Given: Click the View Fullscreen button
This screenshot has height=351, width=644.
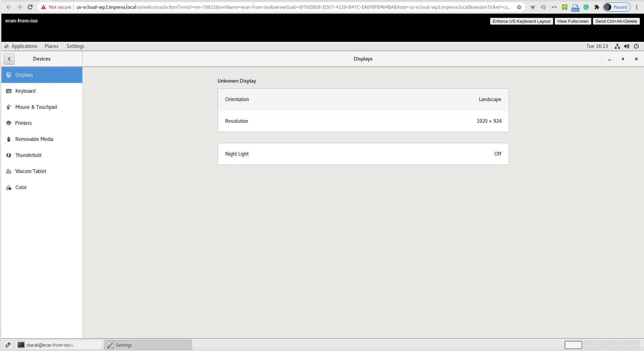Looking at the screenshot, I should click(x=573, y=21).
